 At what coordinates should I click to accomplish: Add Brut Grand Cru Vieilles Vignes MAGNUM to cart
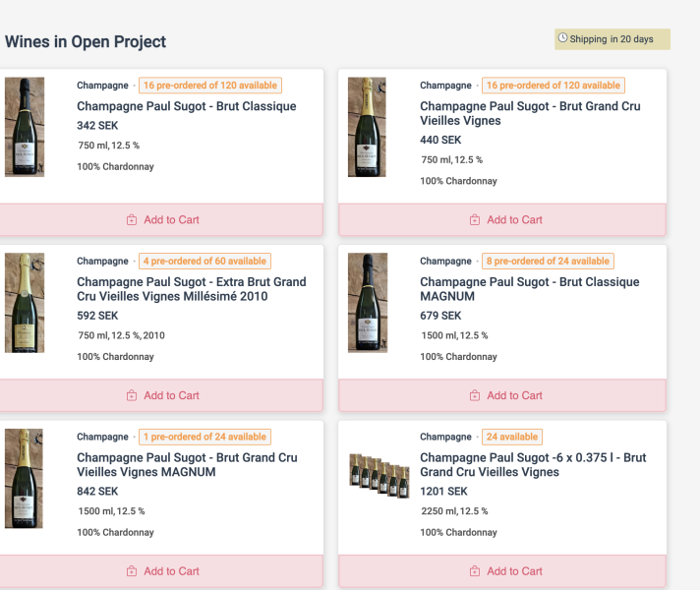161,571
